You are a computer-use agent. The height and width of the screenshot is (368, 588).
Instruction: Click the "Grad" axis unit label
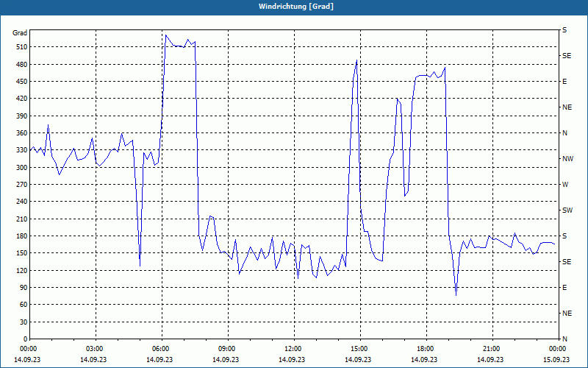coord(20,33)
